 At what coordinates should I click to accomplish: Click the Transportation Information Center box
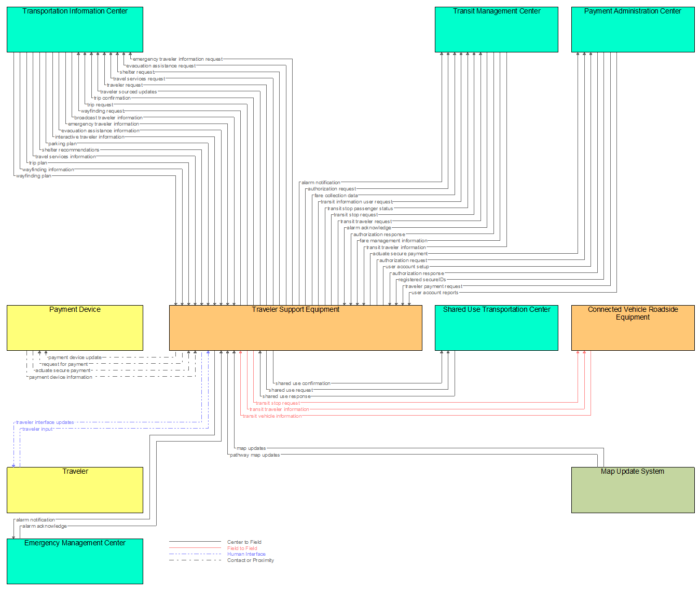[x=75, y=30]
